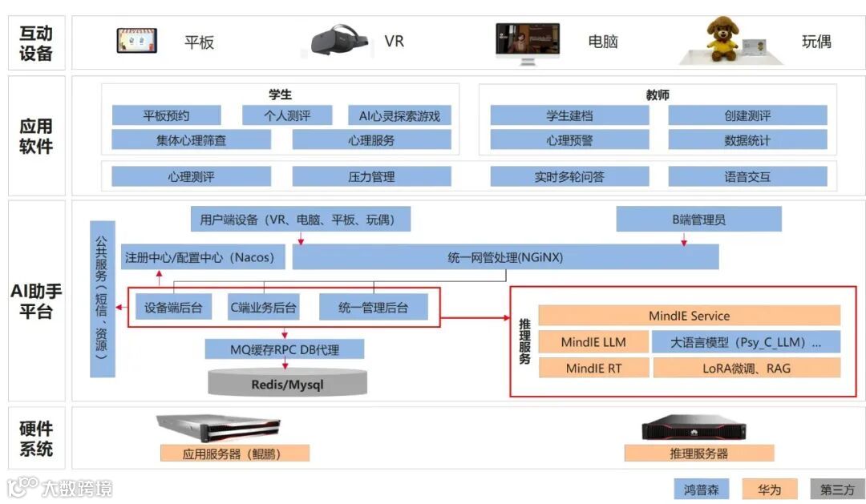Viewport: 866px width, 504px height.
Task: Select the 平板预约 box
Action: coord(166,115)
